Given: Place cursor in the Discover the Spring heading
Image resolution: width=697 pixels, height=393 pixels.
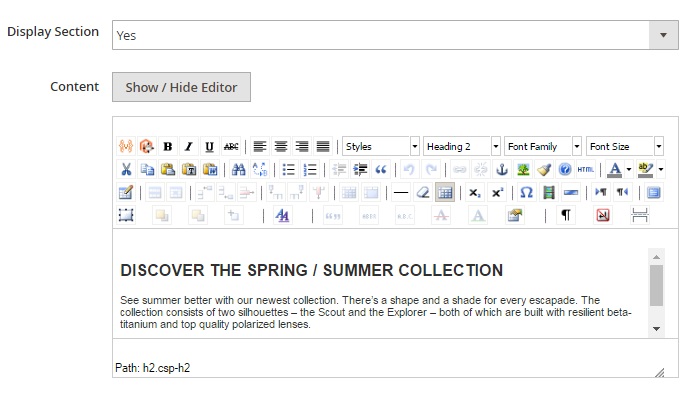Looking at the screenshot, I should click(x=312, y=270).
